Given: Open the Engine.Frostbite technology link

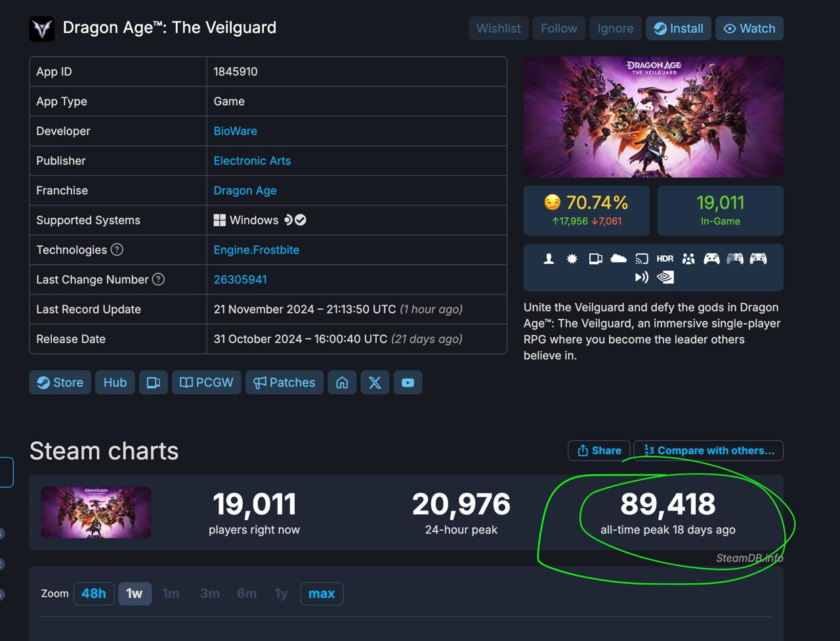Looking at the screenshot, I should 256,250.
